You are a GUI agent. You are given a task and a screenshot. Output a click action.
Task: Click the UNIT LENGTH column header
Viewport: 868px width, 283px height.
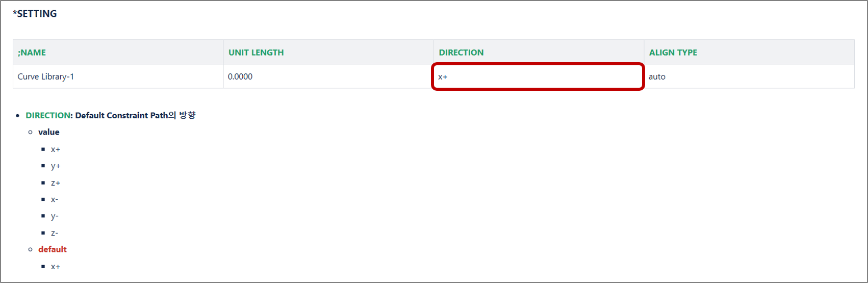coord(256,53)
